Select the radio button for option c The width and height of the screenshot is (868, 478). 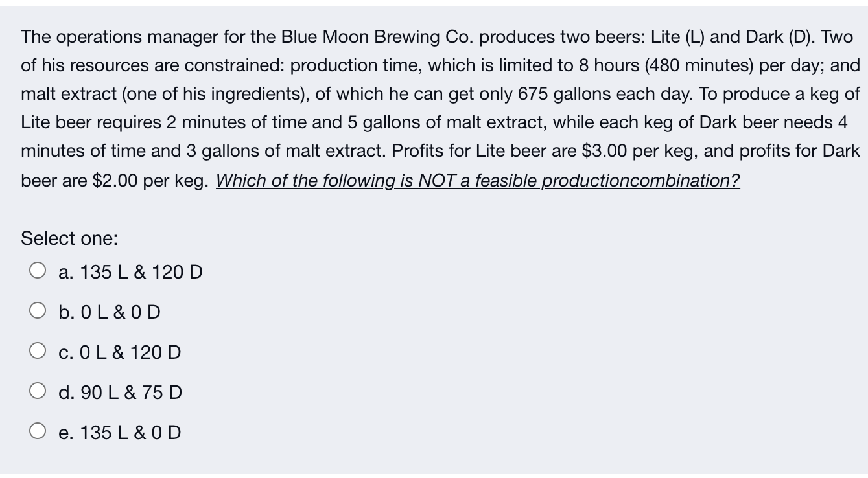pos(37,349)
